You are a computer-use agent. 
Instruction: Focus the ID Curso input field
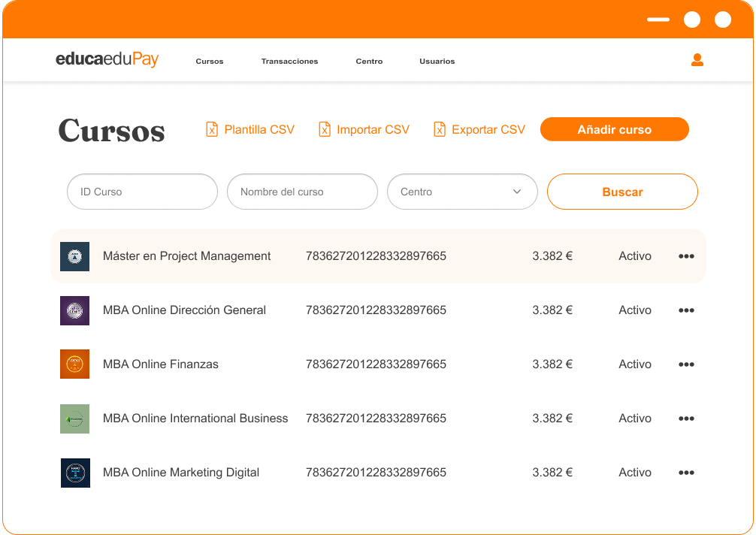pyautogui.click(x=142, y=192)
